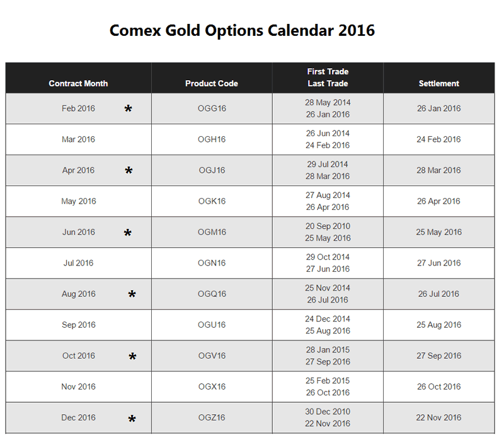504x447 pixels.
Task: Click the OGZ16 product code cell
Action: 212,417
